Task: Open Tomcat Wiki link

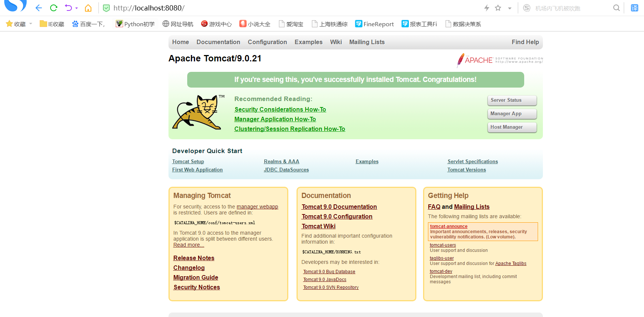Action: tap(319, 226)
